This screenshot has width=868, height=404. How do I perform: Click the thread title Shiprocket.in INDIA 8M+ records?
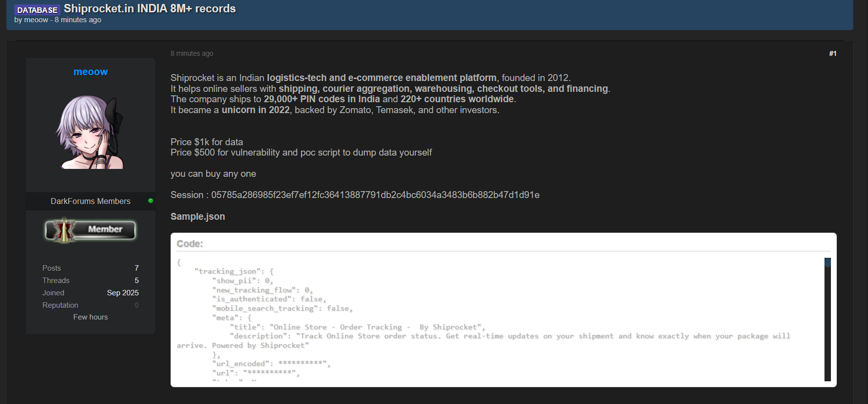[150, 8]
